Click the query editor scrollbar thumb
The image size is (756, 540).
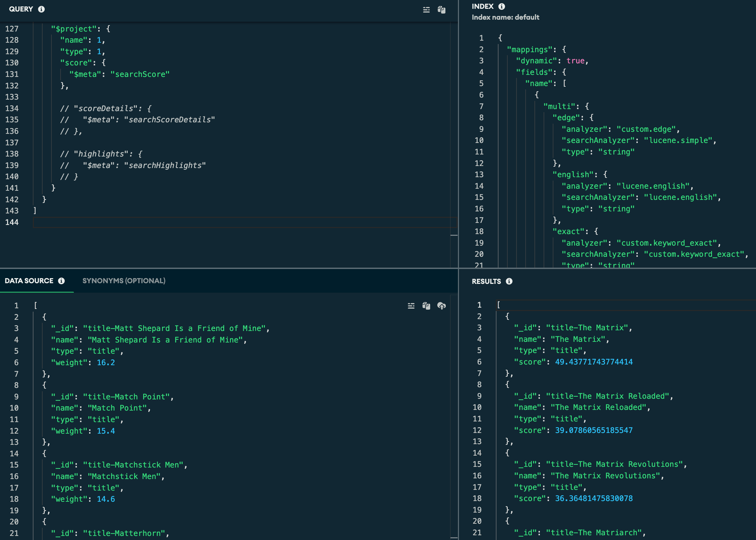click(454, 235)
